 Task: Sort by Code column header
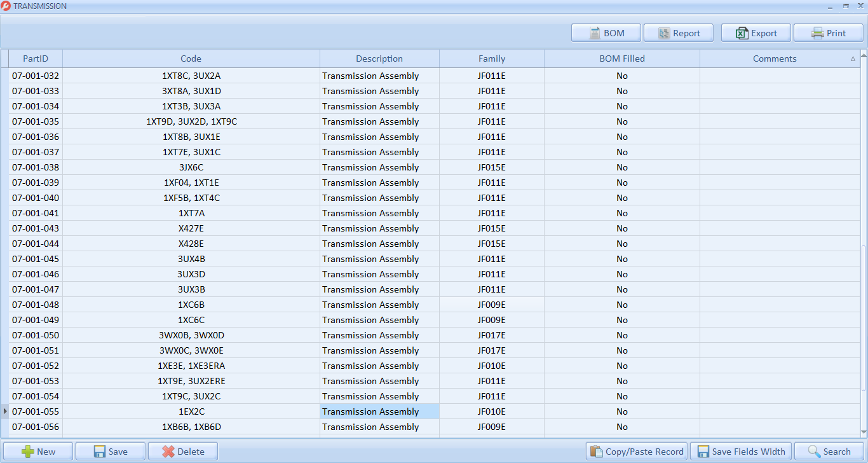click(191, 59)
